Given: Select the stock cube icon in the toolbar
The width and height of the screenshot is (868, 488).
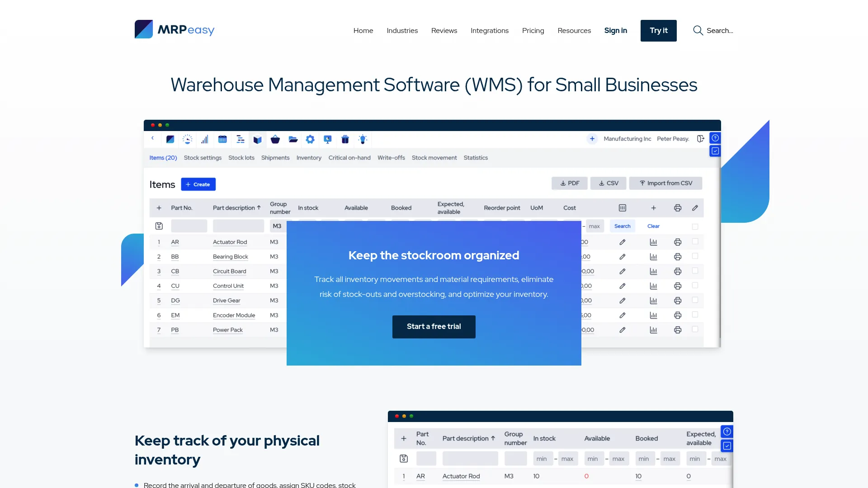Looking at the screenshot, I should coord(258,139).
